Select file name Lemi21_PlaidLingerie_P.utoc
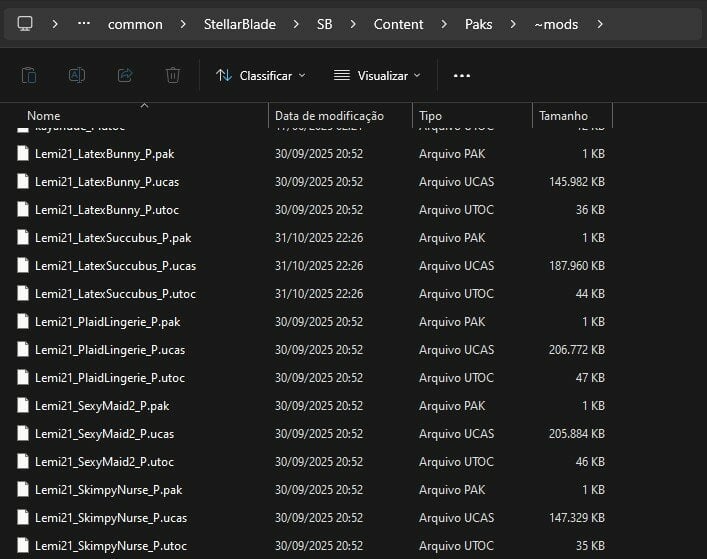707x559 pixels. (x=110, y=378)
